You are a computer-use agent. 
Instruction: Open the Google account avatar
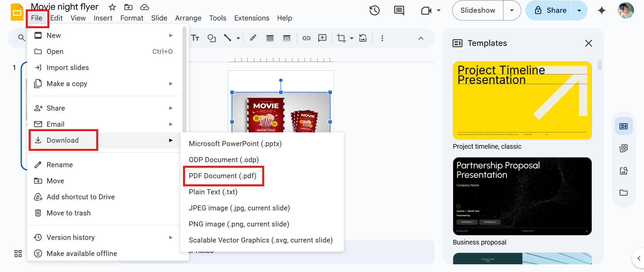pos(626,10)
